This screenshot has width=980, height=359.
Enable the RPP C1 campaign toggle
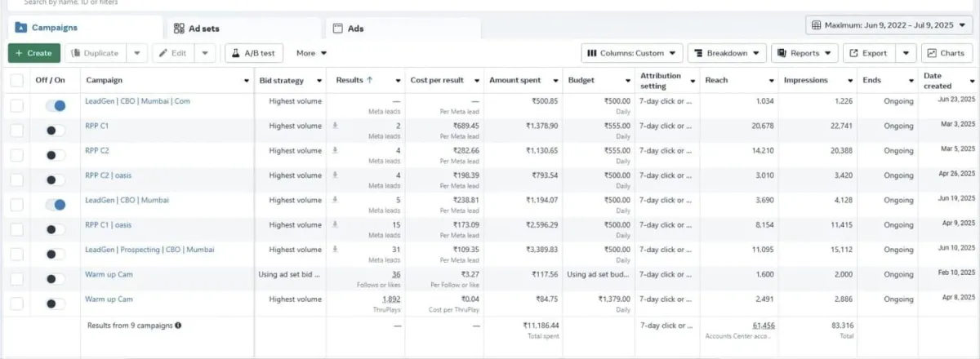(x=56, y=130)
